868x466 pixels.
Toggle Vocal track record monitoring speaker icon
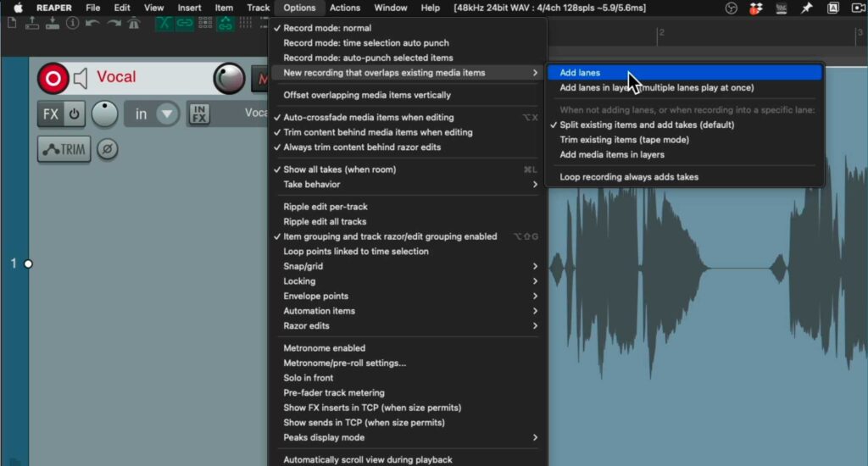coord(81,79)
